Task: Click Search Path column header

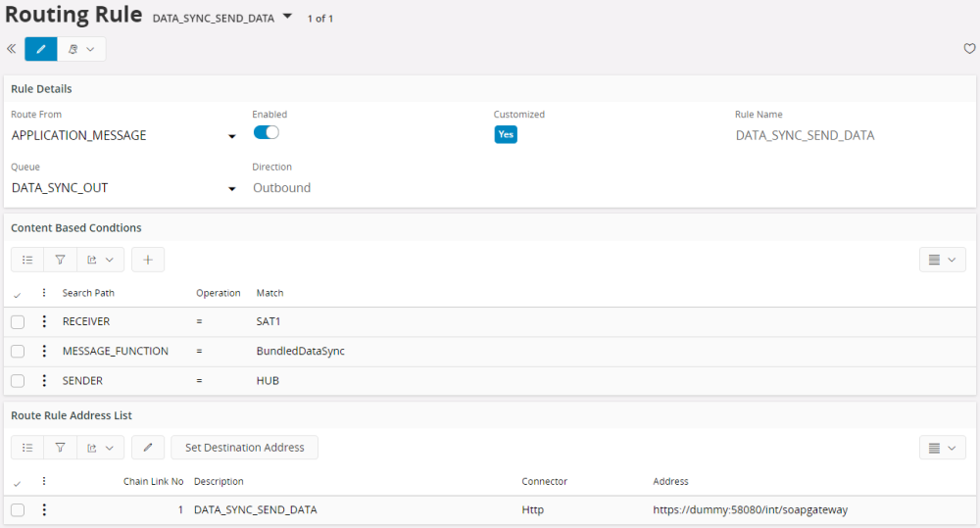Action: click(88, 293)
